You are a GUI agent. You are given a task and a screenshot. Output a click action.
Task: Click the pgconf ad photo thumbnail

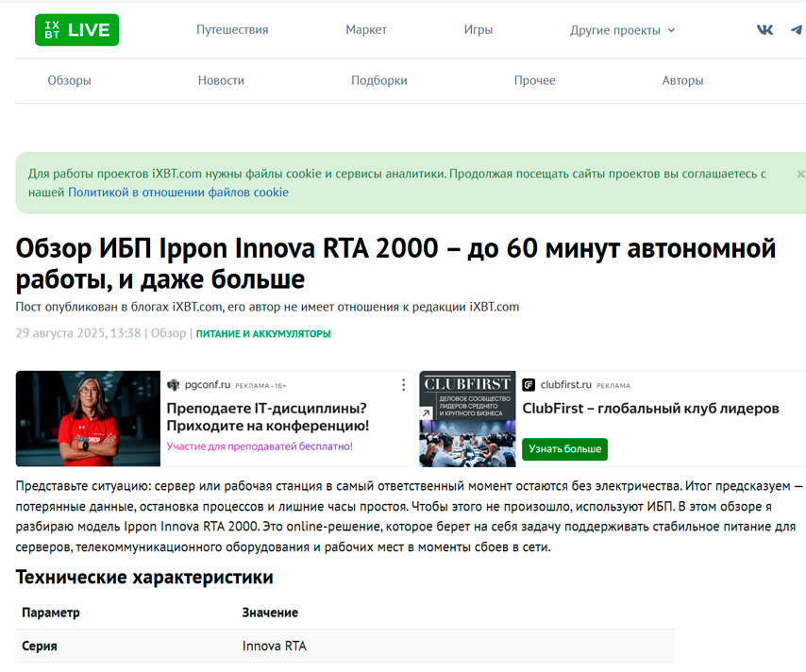pos(88,419)
